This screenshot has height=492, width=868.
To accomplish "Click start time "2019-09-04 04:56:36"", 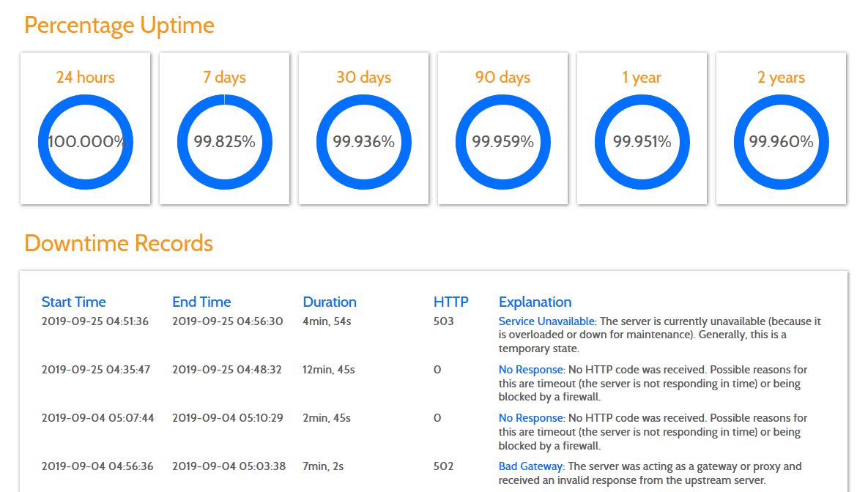I will [x=97, y=466].
